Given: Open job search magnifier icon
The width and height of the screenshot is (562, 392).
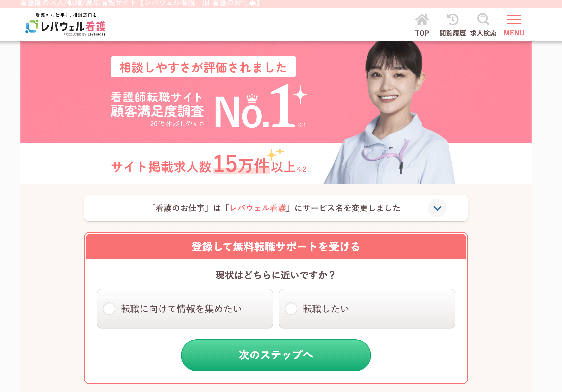Looking at the screenshot, I should (x=483, y=19).
